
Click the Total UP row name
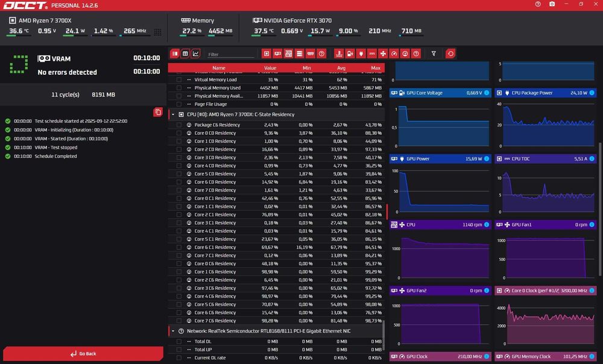click(203, 350)
